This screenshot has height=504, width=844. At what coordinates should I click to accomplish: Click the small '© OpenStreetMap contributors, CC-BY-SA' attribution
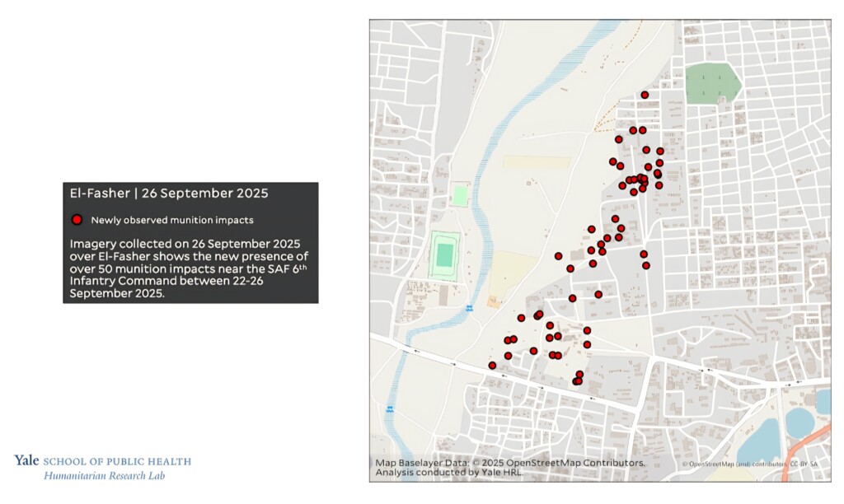750,464
